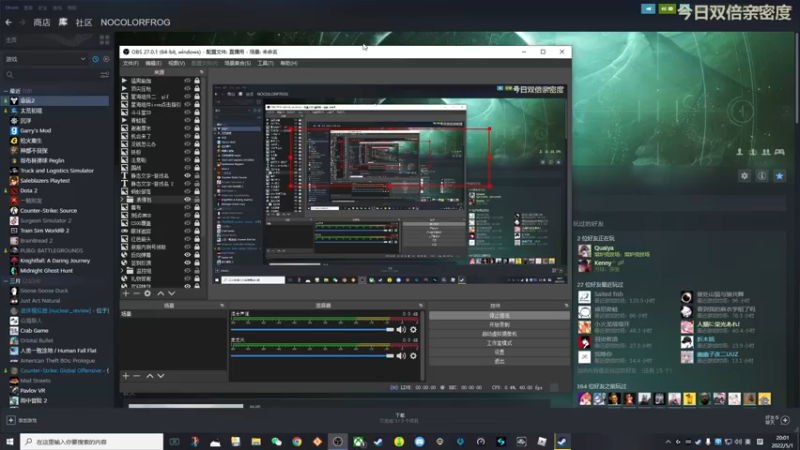Mute the 麦克风 channel speaker icon
This screenshot has width=800, height=450.
click(402, 356)
